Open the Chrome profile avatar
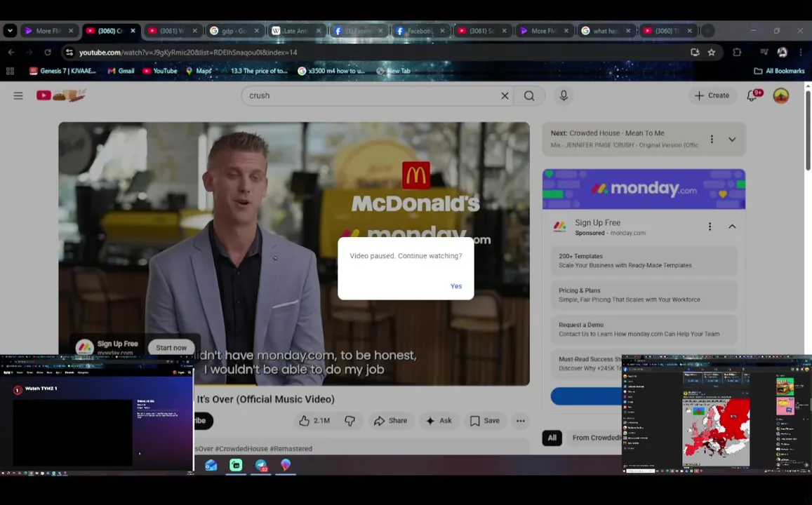This screenshot has width=812, height=505. point(782,53)
